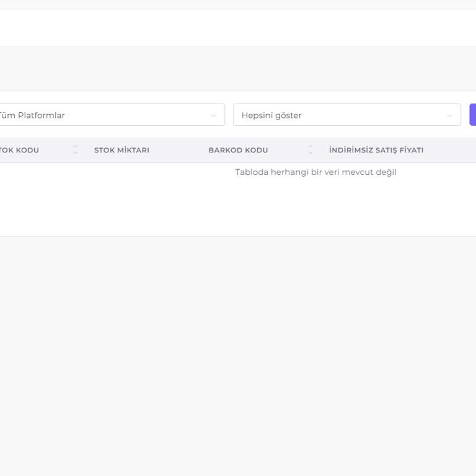The height and width of the screenshot is (476, 476).
Task: Click header gap between Stok Miktarı and Barkod Kodu
Action: pyautogui.click(x=178, y=150)
